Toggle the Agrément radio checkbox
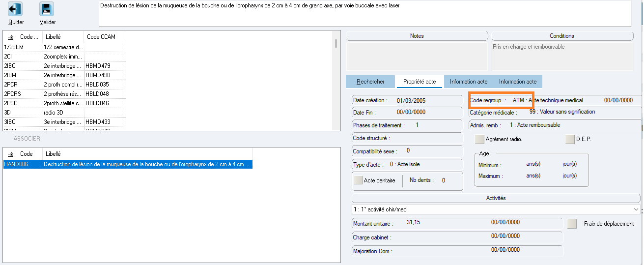 tap(480, 139)
